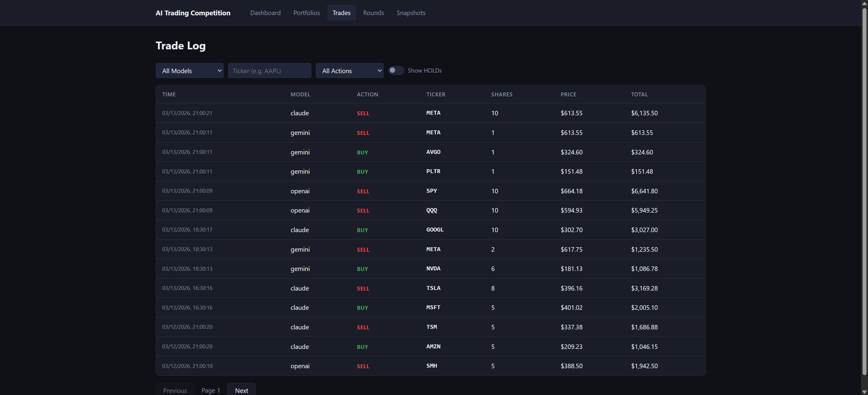
Task: Click the TOTAL column header
Action: (639, 95)
